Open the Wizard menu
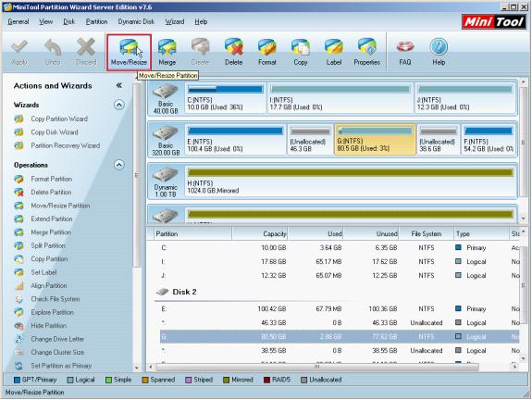The height and width of the screenshot is (400, 532). tap(174, 21)
